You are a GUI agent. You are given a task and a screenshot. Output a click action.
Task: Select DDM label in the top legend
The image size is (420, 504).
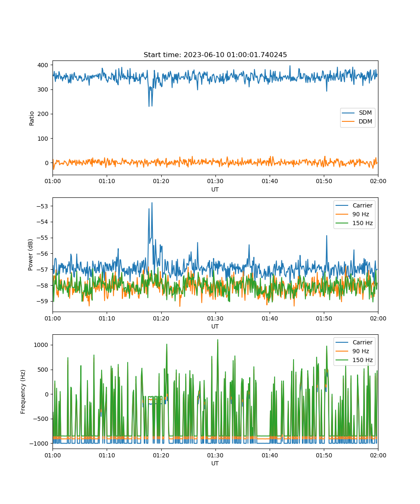(365, 122)
